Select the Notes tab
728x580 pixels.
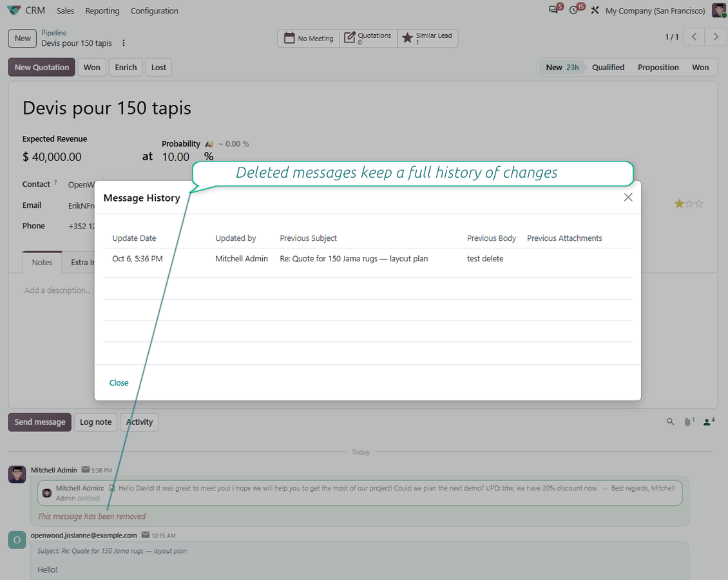pos(43,262)
